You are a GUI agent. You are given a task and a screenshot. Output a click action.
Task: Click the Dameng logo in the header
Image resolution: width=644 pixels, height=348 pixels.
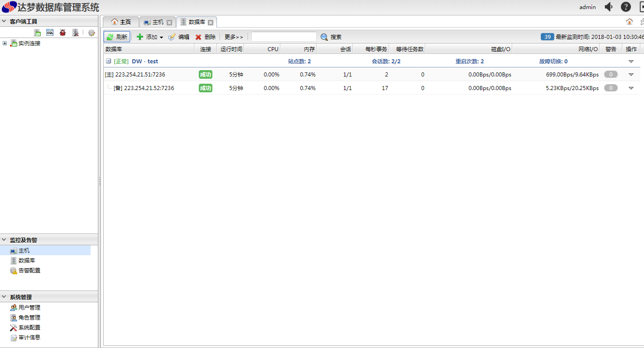[x=9, y=7]
